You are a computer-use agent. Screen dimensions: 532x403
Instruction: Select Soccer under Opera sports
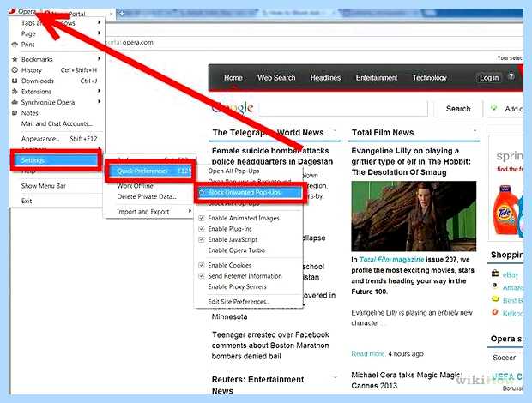point(505,358)
